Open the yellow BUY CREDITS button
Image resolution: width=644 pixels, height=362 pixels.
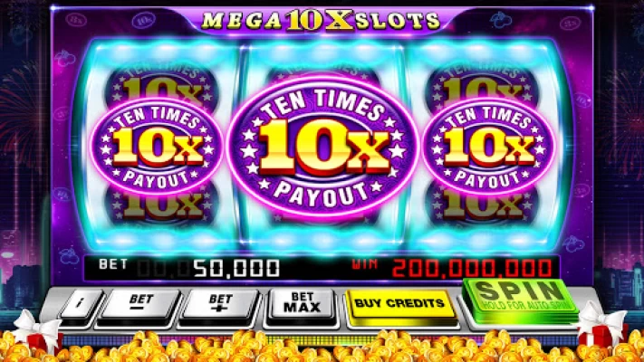click(400, 304)
